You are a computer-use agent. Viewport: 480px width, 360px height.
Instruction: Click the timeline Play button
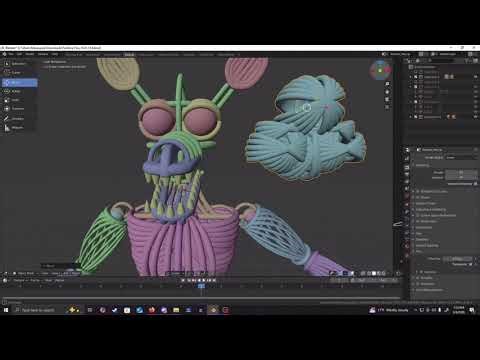point(203,280)
